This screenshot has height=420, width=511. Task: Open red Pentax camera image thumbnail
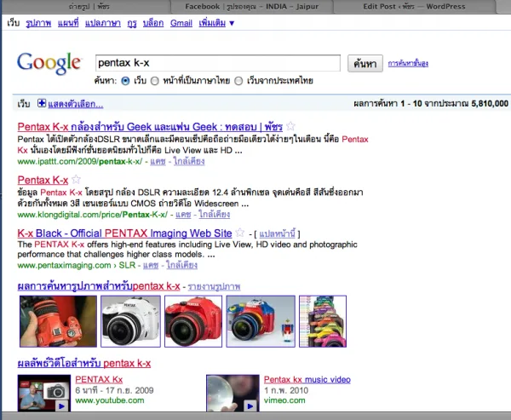pyautogui.click(x=193, y=321)
